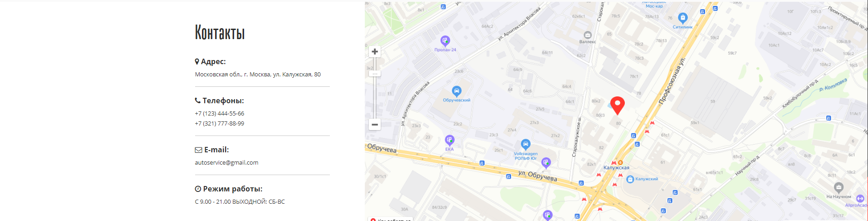Click the map zoom slider handle
The height and width of the screenshot is (221, 868).
pyautogui.click(x=375, y=73)
